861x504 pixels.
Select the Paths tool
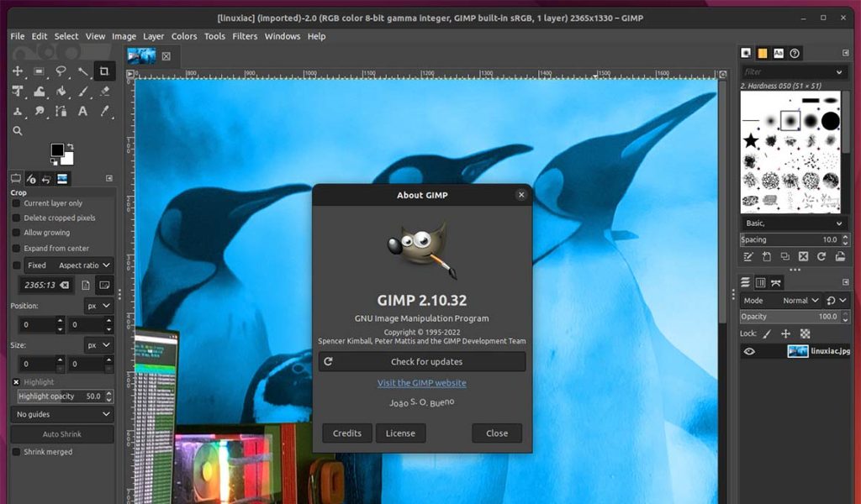point(61,112)
